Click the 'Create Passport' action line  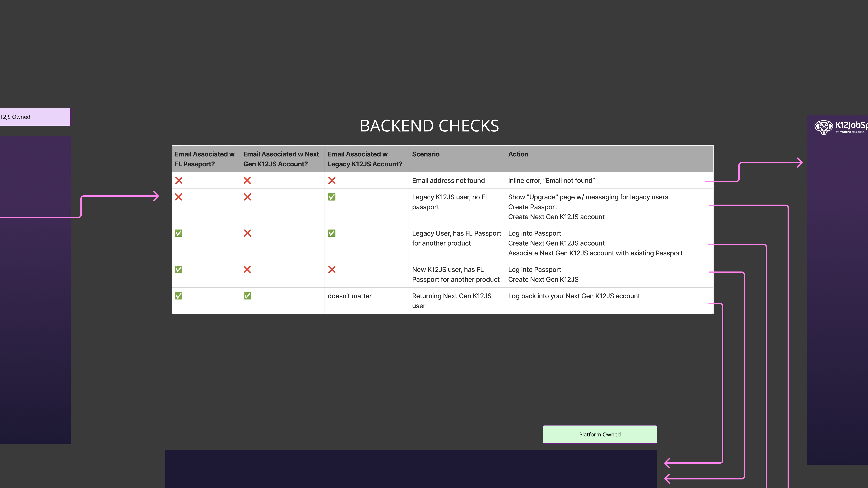(x=532, y=207)
